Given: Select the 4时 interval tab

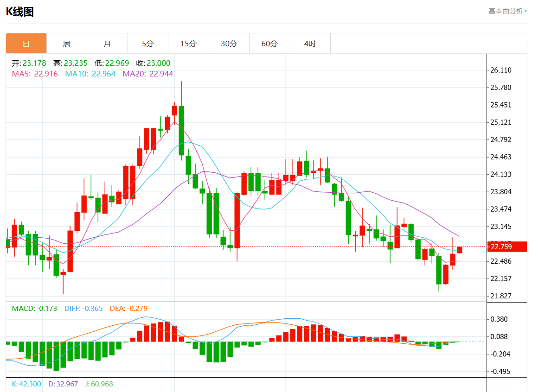Looking at the screenshot, I should 310,44.
